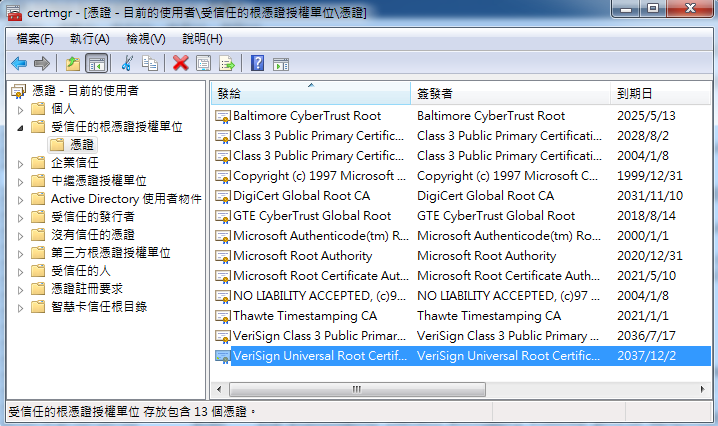Expand the 中繼憑證授權單位 tree node
Viewport: 718px width, 426px height.
coord(20,182)
